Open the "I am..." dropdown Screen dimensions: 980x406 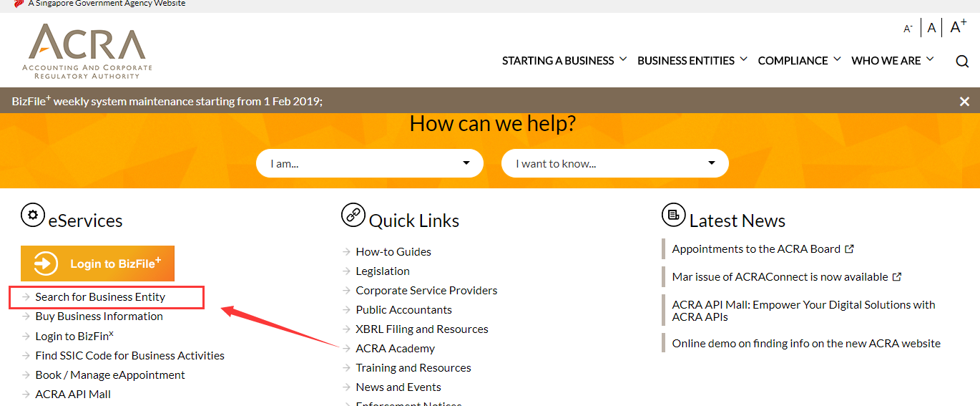[369, 163]
